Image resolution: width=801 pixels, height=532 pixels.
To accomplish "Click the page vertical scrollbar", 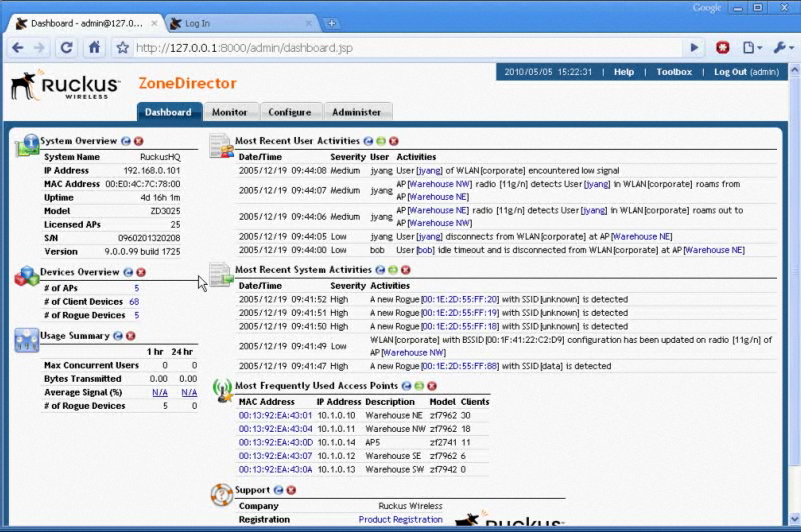I will pos(794,271).
